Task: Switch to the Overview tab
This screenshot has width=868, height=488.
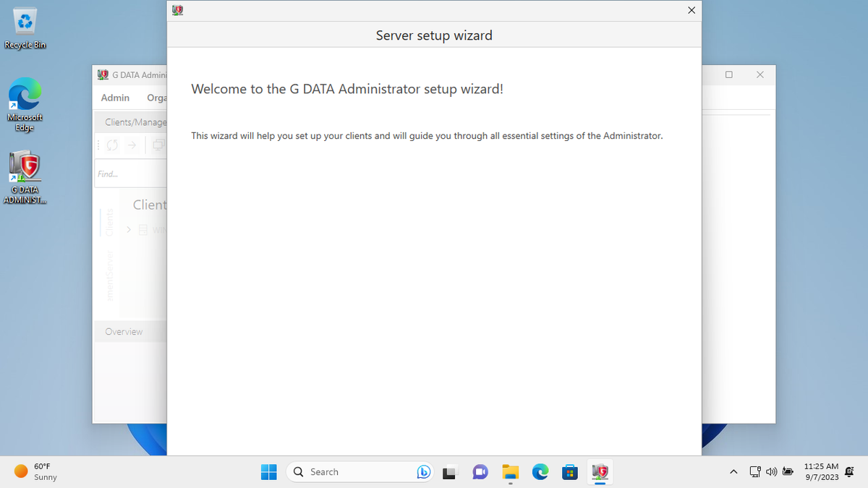Action: (x=124, y=331)
